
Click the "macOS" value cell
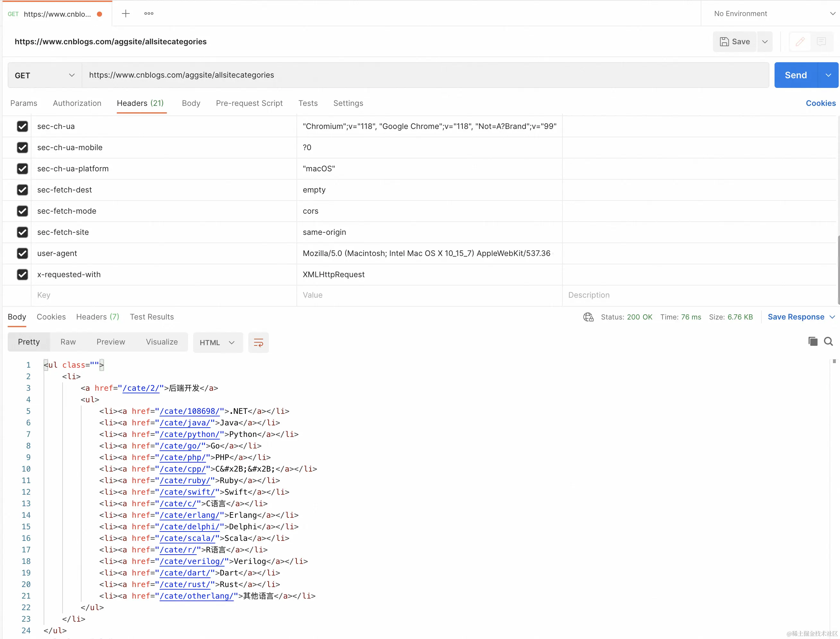point(430,168)
